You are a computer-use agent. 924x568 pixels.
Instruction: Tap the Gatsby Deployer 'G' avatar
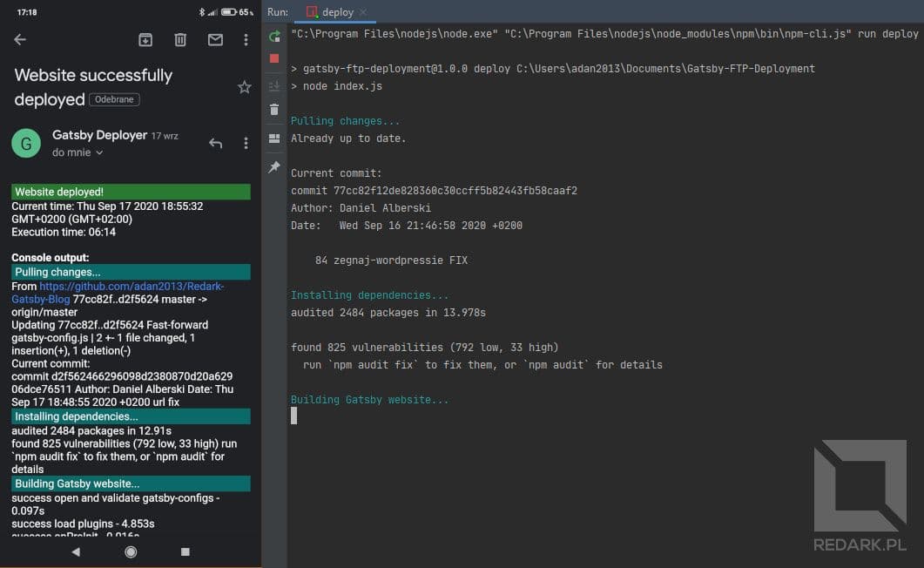[x=26, y=143]
